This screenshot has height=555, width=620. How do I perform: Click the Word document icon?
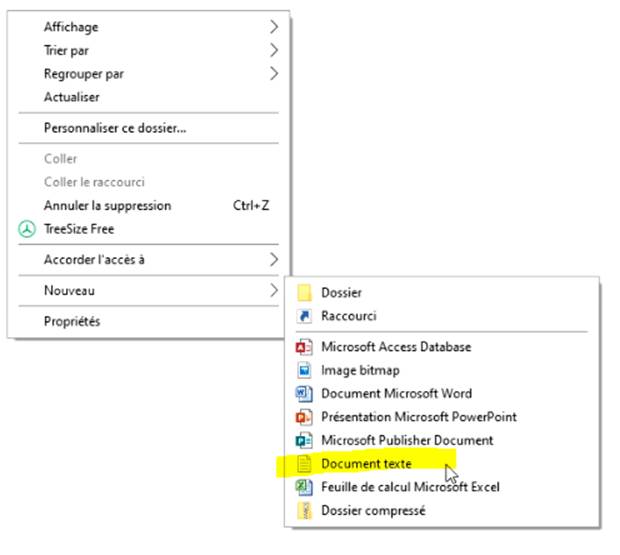[304, 393]
